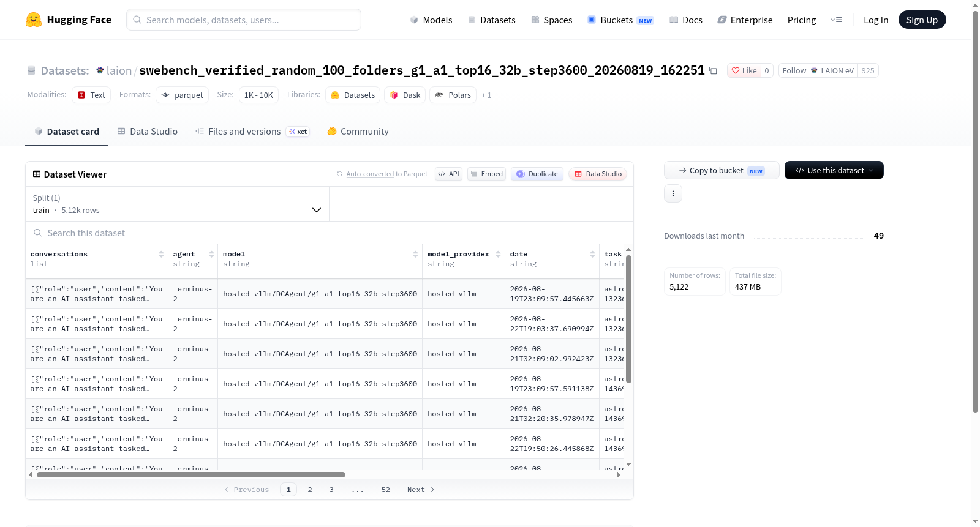The height and width of the screenshot is (527, 980).
Task: Click the page vertical scrollbar
Action: [975, 211]
